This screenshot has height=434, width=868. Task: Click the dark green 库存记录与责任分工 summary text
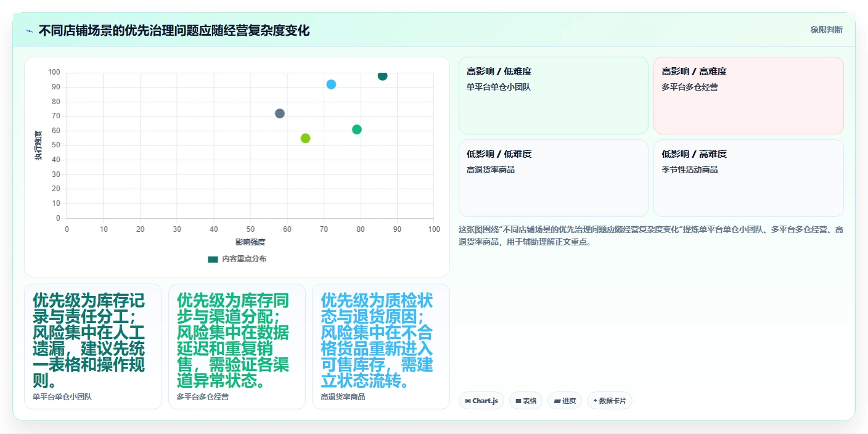click(89, 341)
